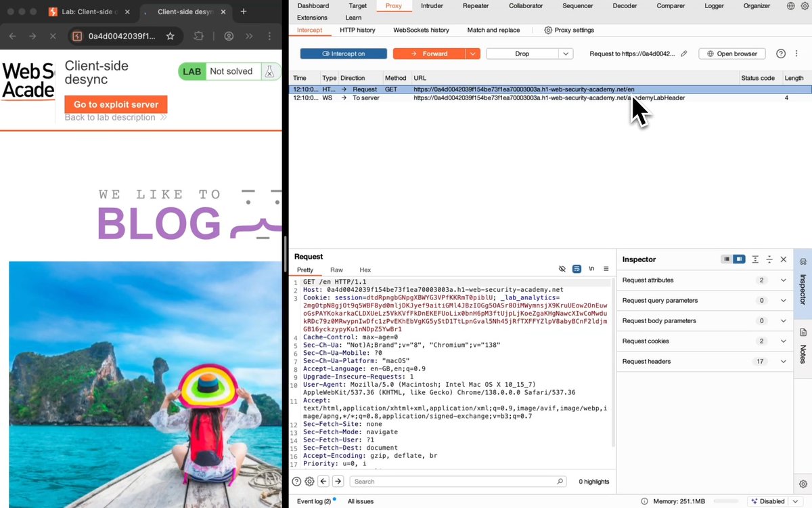
Task: Click the Forward button
Action: (x=429, y=54)
